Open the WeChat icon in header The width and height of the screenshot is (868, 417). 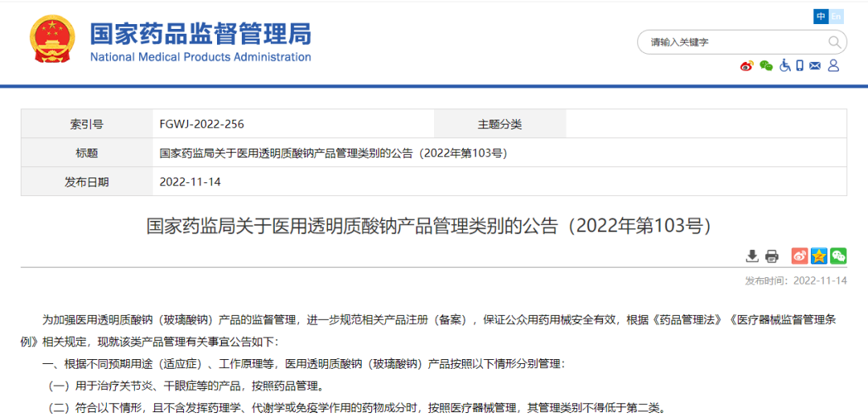pyautogui.click(x=766, y=66)
